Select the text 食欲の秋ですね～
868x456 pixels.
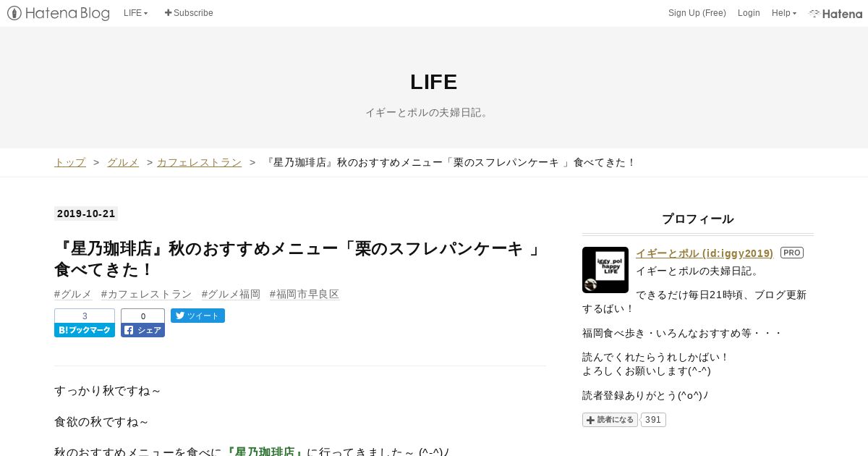coord(101,422)
